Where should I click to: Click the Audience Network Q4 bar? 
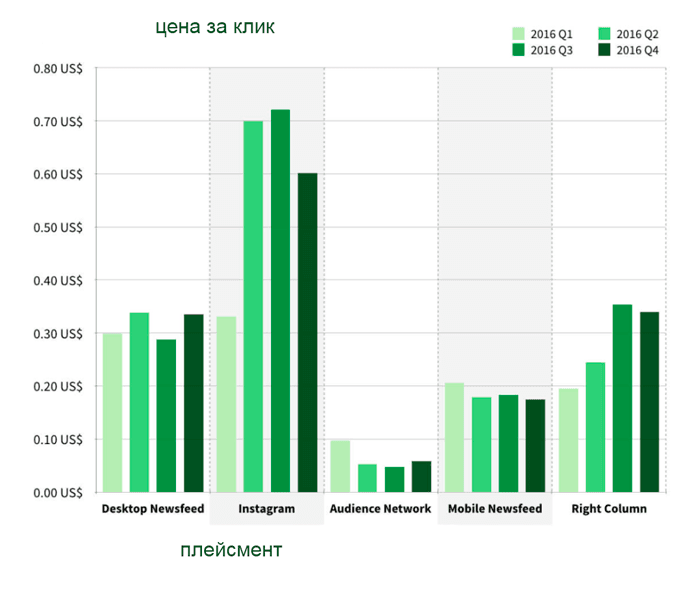[421, 477]
